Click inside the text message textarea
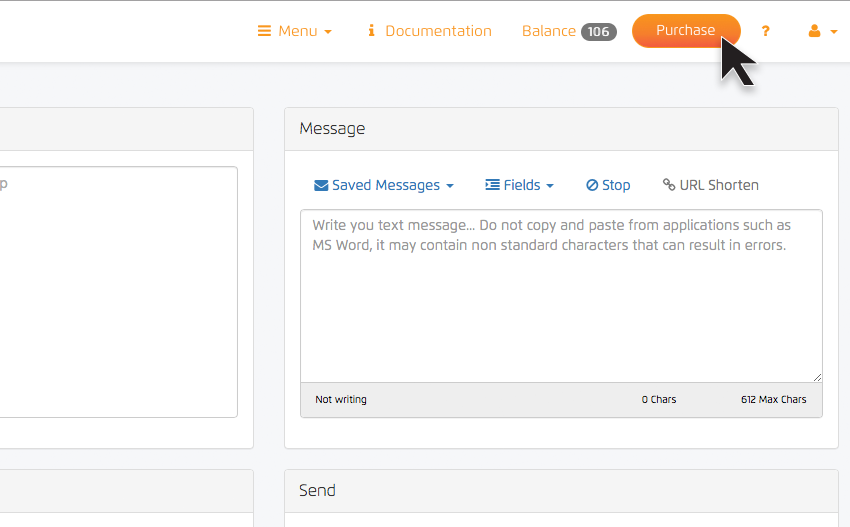This screenshot has height=527, width=850. [561, 296]
